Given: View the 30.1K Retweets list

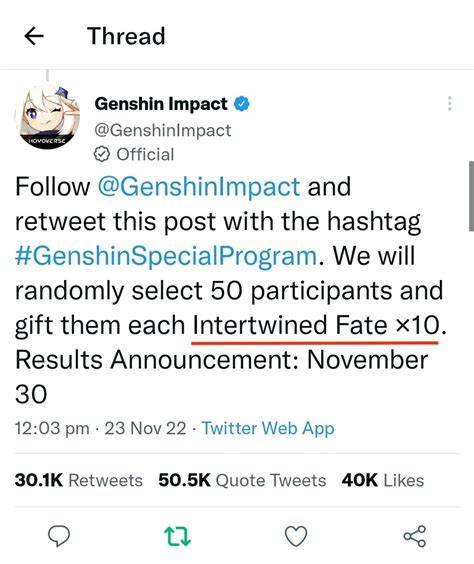Looking at the screenshot, I should click(79, 480).
